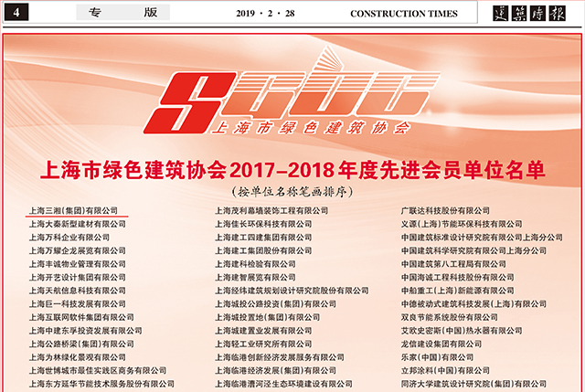The height and width of the screenshot is (392, 585).
Task: Click the date 2019·2·28 in the header
Action: tap(265, 14)
